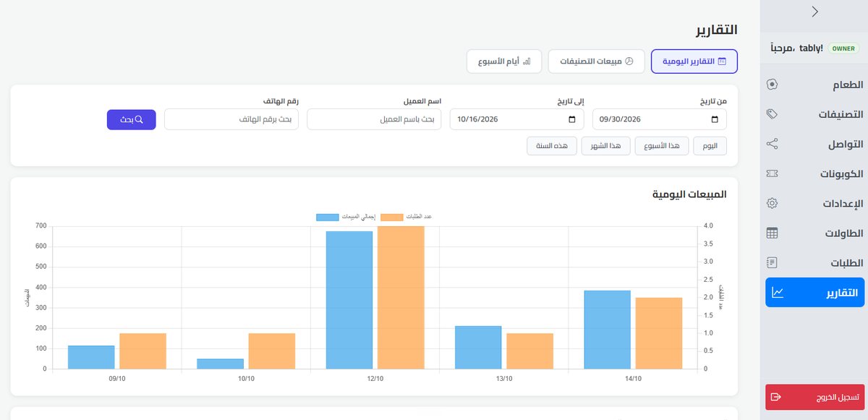Click the blue sales bar for 10/10
The height and width of the screenshot is (420, 868).
pyautogui.click(x=220, y=364)
